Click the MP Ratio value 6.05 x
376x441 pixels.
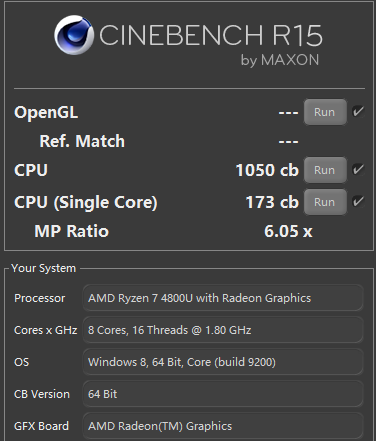click(288, 231)
